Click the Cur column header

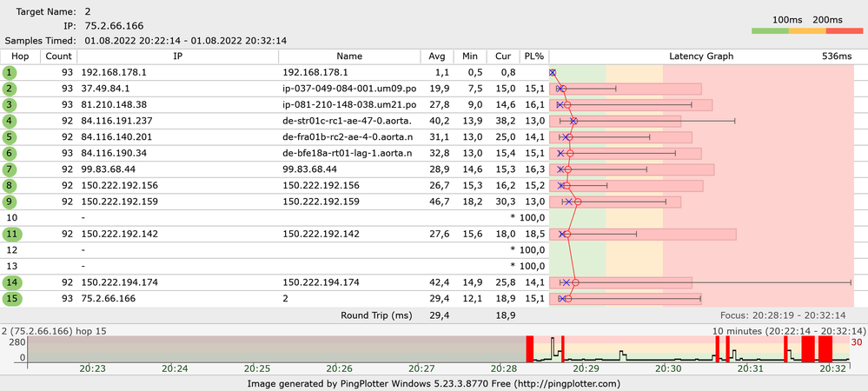click(503, 56)
